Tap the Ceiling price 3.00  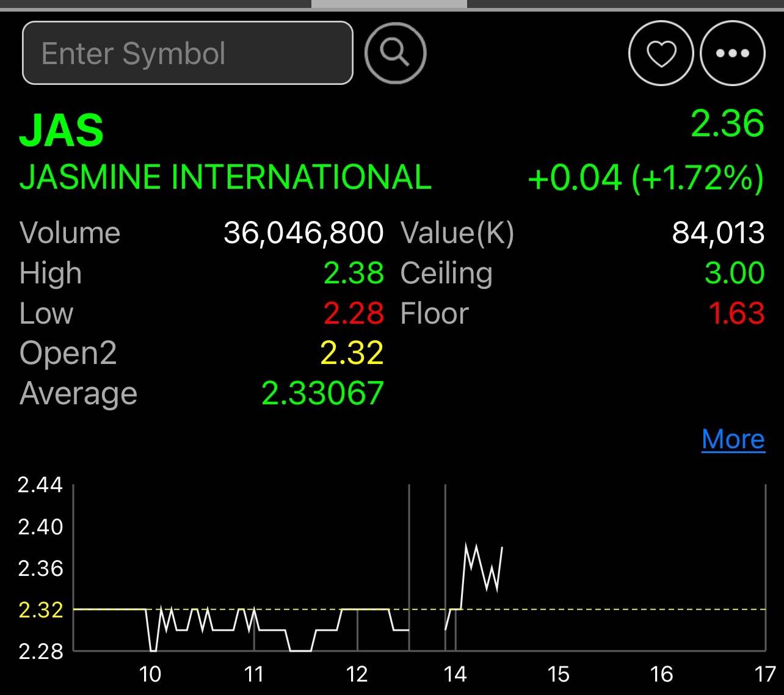[x=735, y=273]
